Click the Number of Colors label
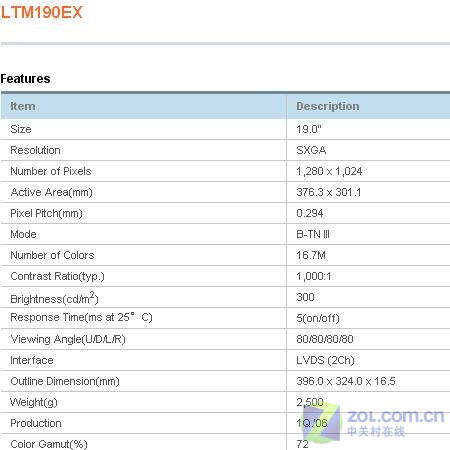 point(52,255)
